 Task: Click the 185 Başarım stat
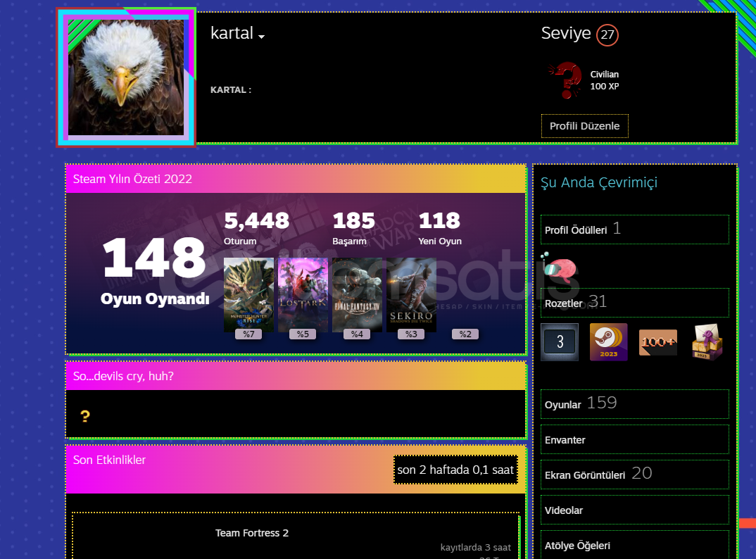point(353,228)
